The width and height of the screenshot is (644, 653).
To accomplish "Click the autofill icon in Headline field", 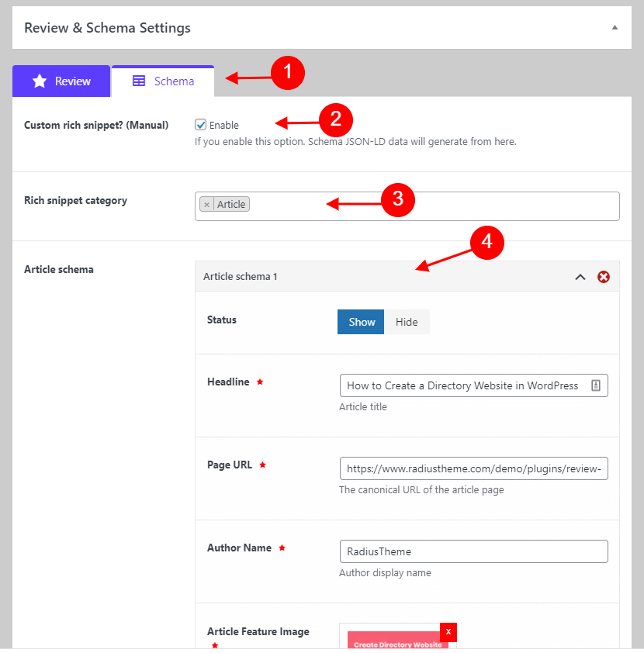I will (596, 385).
